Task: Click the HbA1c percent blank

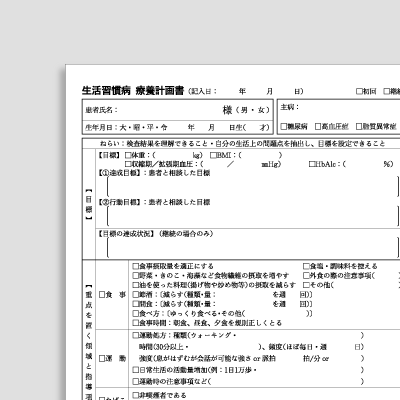Action: coord(364,164)
